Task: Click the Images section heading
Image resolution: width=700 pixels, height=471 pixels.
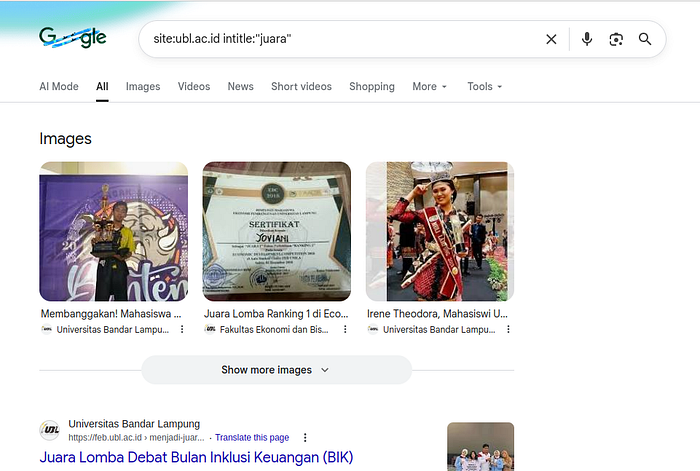Action: (65, 139)
